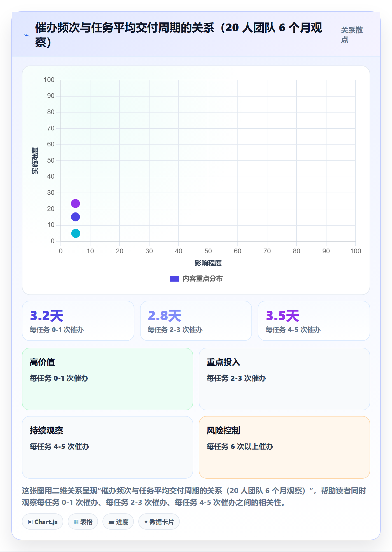The height and width of the screenshot is (552, 392).
Task: Click the 每任务 0-1 次催办 label under 3.2天
Action: coord(57,330)
